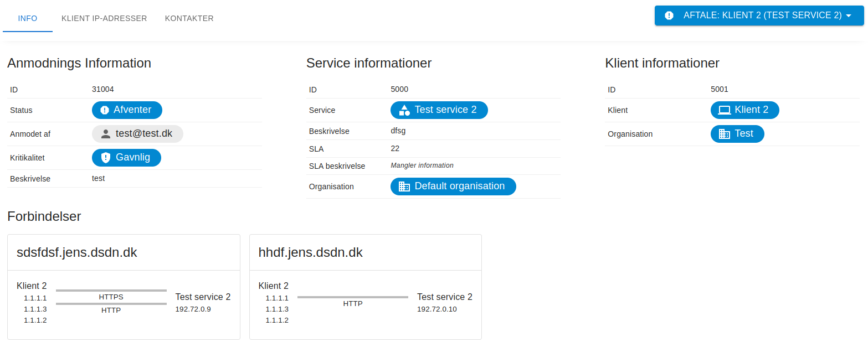The image size is (868, 347).
Task: Click the HTTPS connection line label
Action: 111,297
